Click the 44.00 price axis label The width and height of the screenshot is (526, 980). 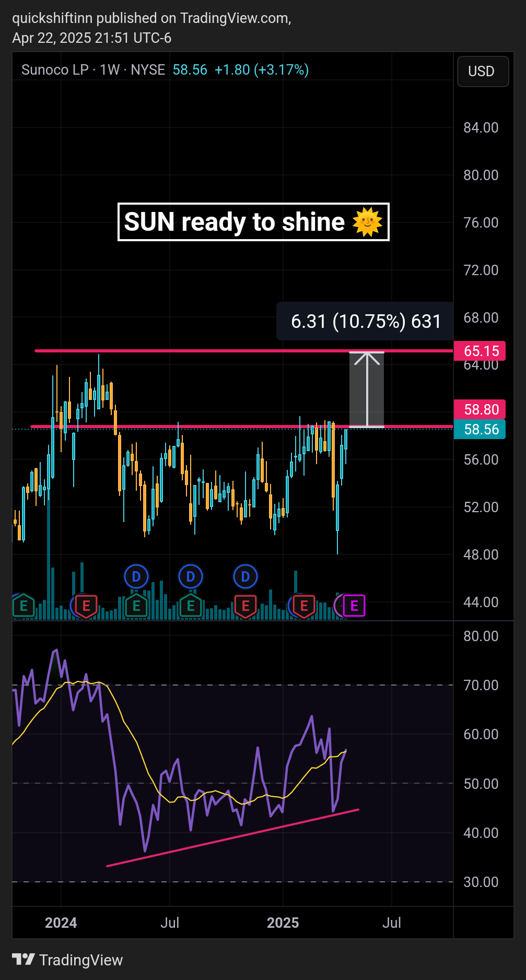481,602
